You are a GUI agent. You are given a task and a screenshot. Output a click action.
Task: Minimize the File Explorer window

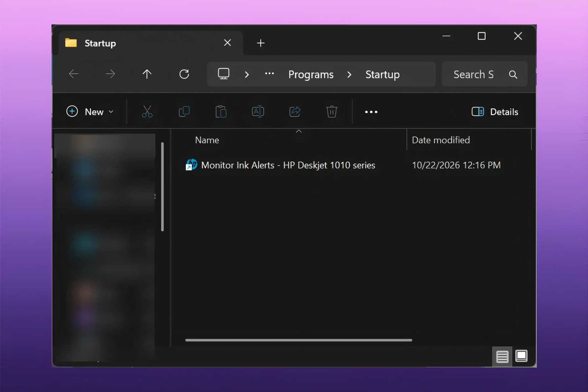[446, 36]
